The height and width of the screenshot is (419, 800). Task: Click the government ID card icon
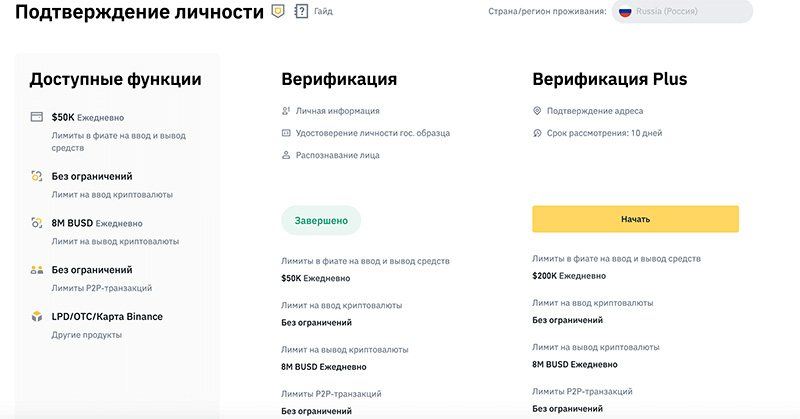[x=286, y=133]
